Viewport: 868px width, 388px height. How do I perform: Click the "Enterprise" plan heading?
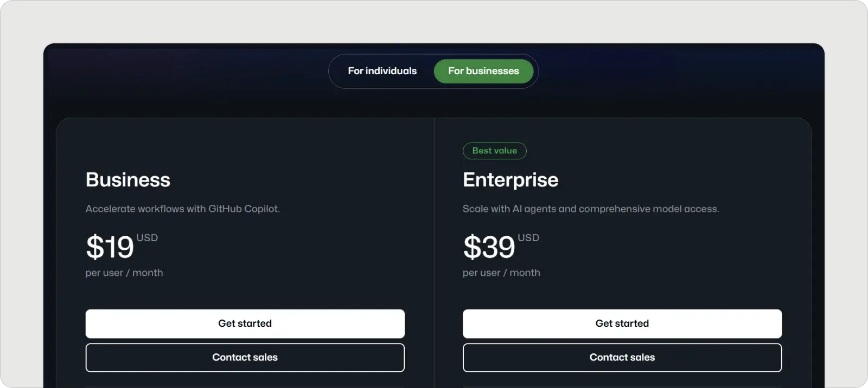pyautogui.click(x=510, y=179)
